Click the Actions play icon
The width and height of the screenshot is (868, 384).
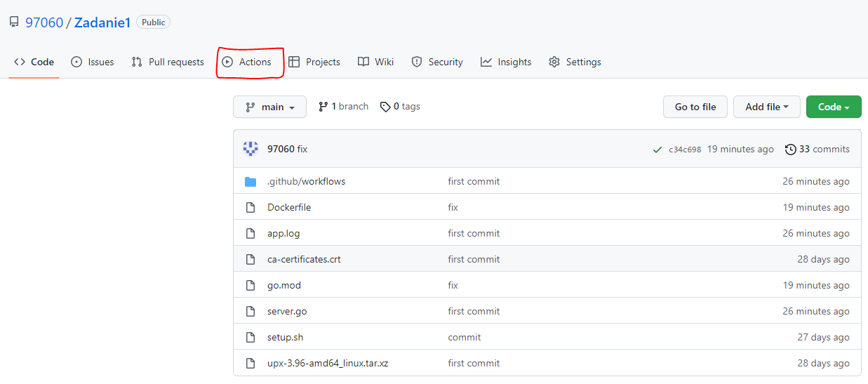click(x=227, y=62)
